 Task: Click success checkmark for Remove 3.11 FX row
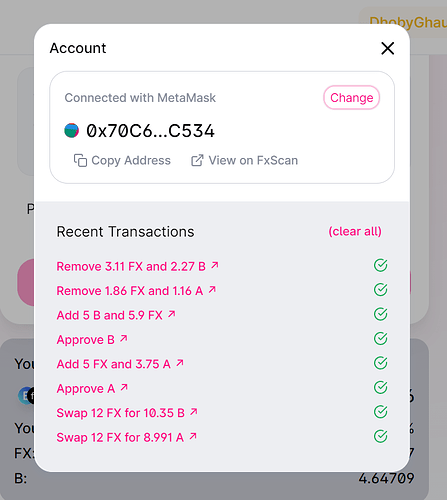(x=380, y=265)
